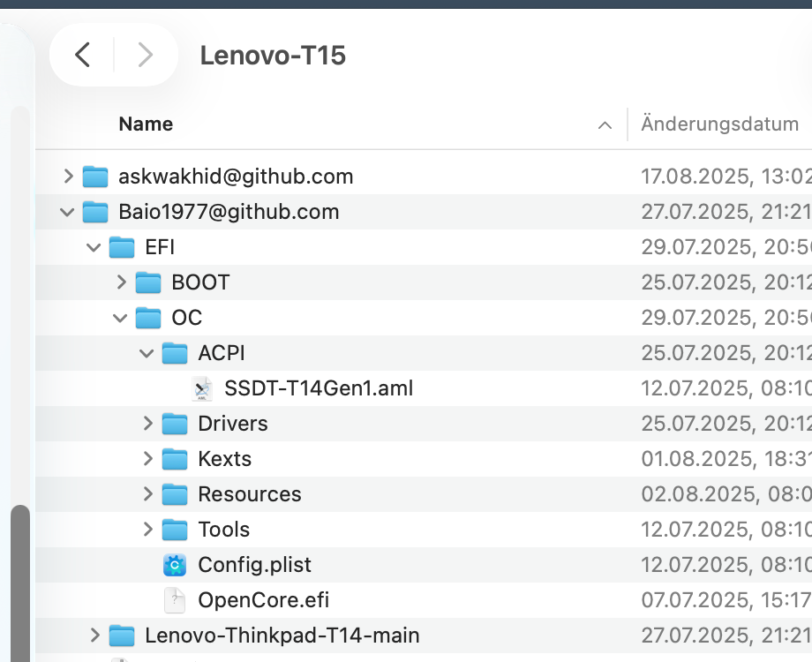The width and height of the screenshot is (812, 662).
Task: Select the askwakhid@github.com folder icon
Action: click(95, 177)
